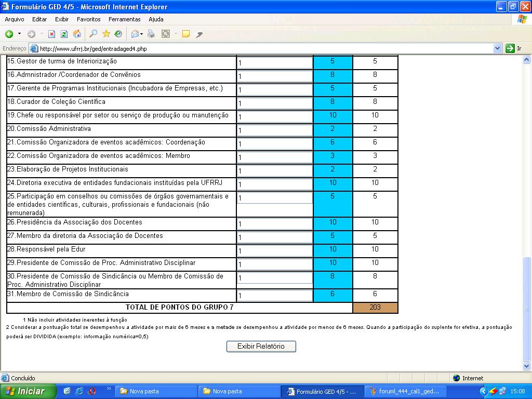Screen dimensions: 532x399
Task: Click the page scrollbar up arrow
Action: 527,60
